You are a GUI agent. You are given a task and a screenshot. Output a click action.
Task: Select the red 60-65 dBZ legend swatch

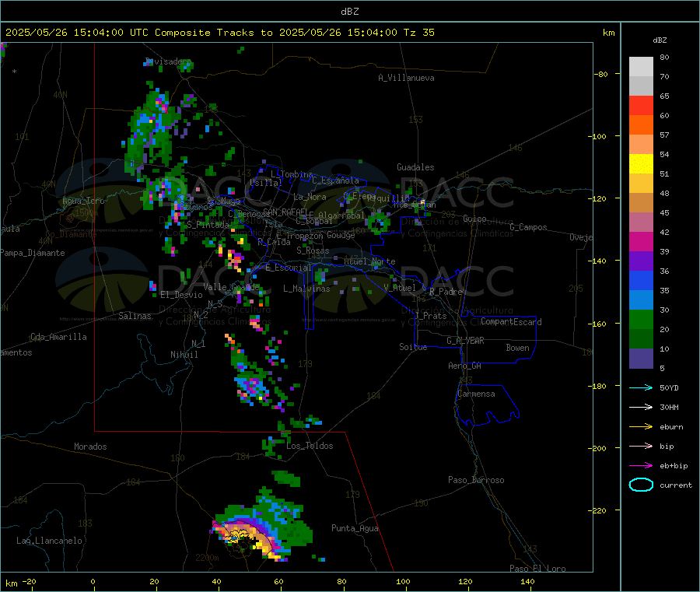(641, 105)
